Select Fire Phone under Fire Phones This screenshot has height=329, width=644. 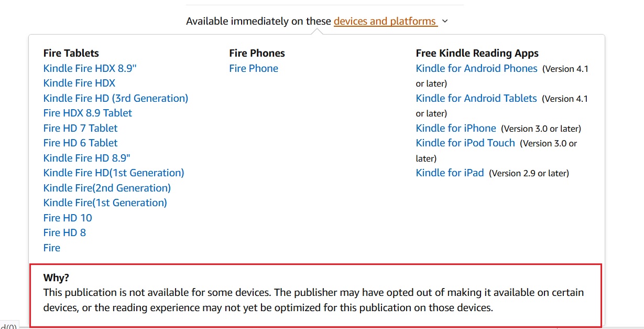point(254,68)
